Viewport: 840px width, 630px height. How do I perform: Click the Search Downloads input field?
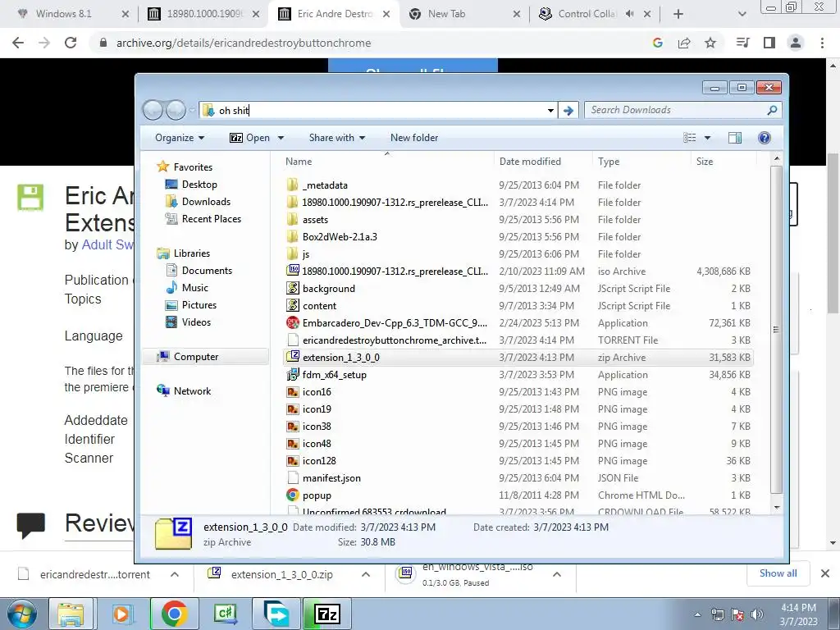coord(675,110)
